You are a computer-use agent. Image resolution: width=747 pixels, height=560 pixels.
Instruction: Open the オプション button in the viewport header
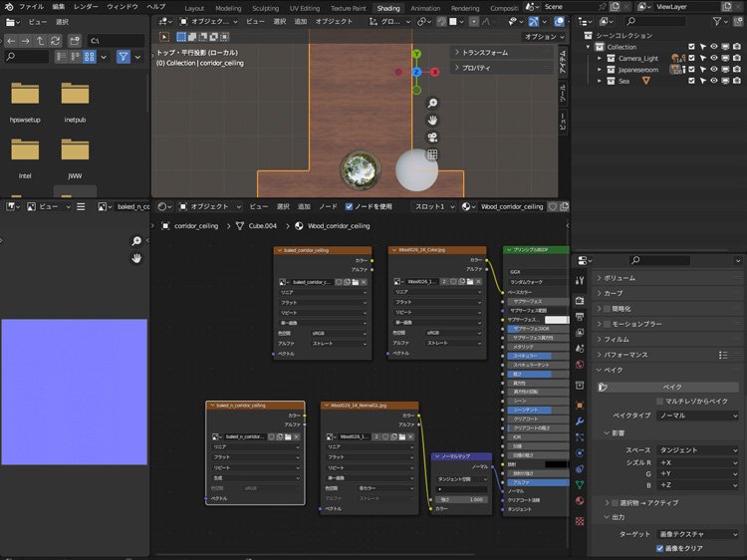coord(543,37)
